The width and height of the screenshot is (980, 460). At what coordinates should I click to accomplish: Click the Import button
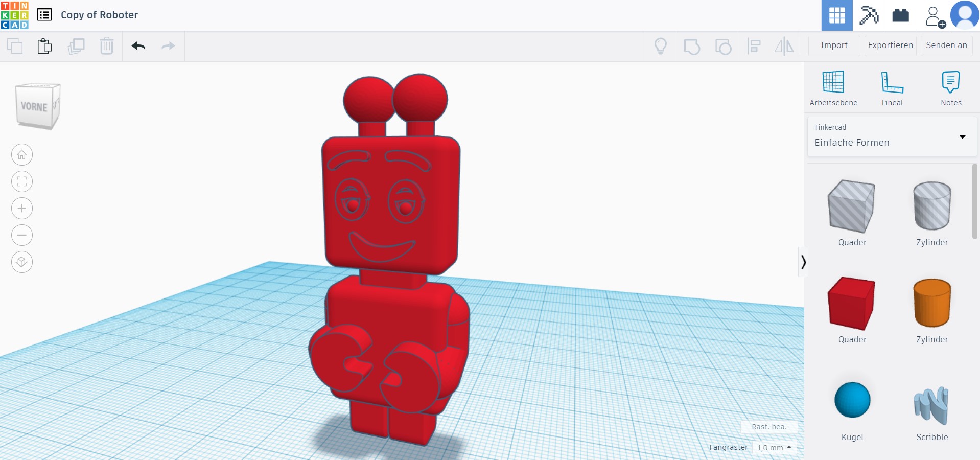click(x=834, y=45)
